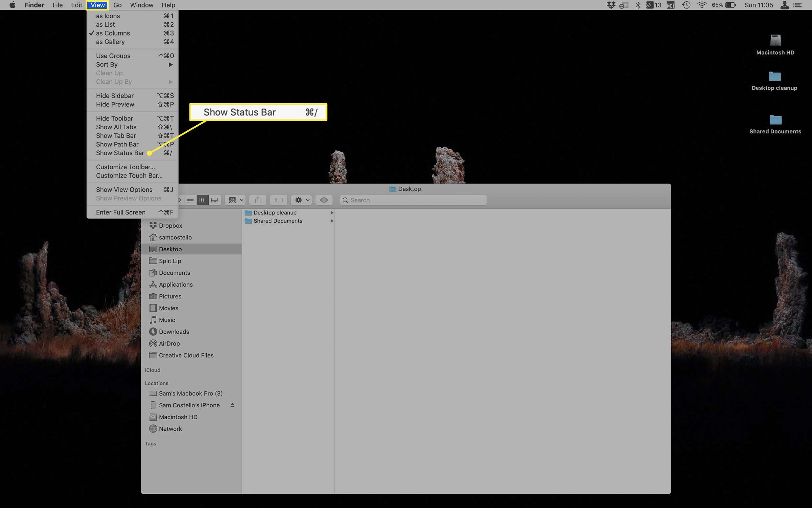Click the Quick Look eye icon
This screenshot has height=508, width=812.
coord(323,200)
